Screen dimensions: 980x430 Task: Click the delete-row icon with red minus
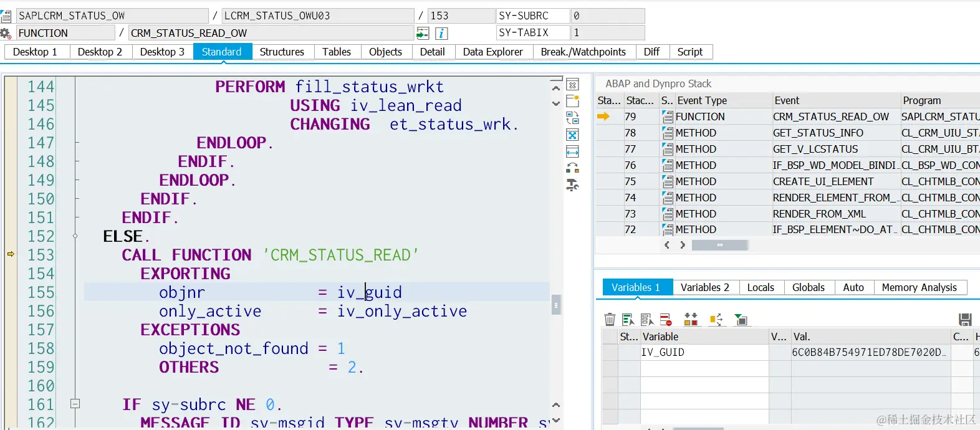click(x=666, y=320)
